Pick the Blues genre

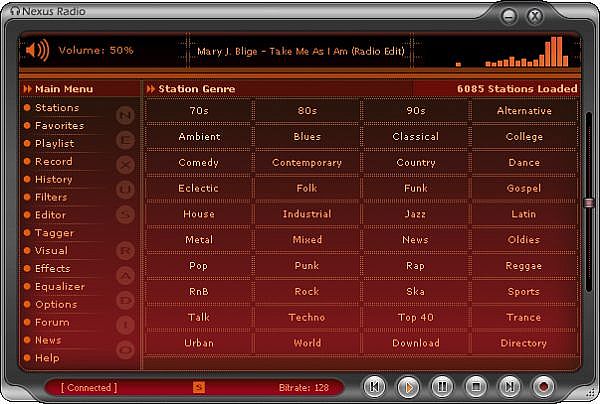(307, 137)
